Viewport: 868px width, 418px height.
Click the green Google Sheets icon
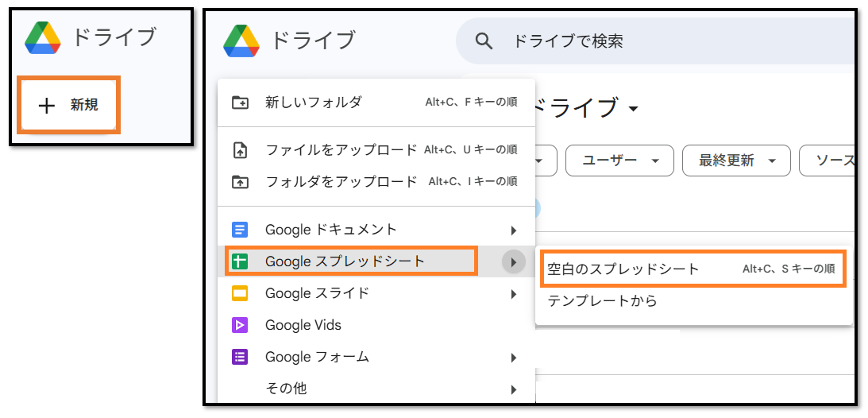(x=240, y=261)
